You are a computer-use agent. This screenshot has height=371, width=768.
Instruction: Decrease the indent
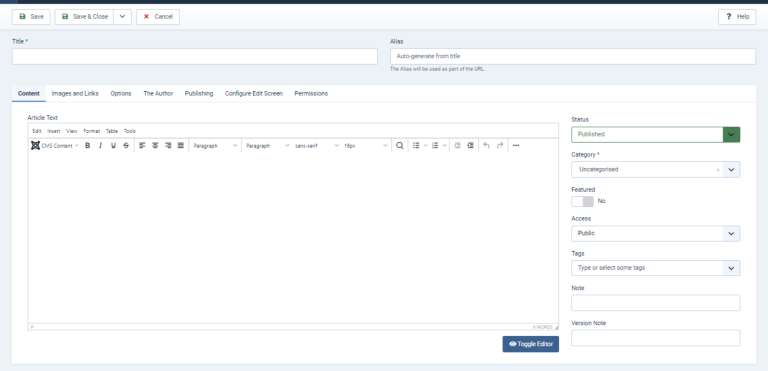[457, 146]
